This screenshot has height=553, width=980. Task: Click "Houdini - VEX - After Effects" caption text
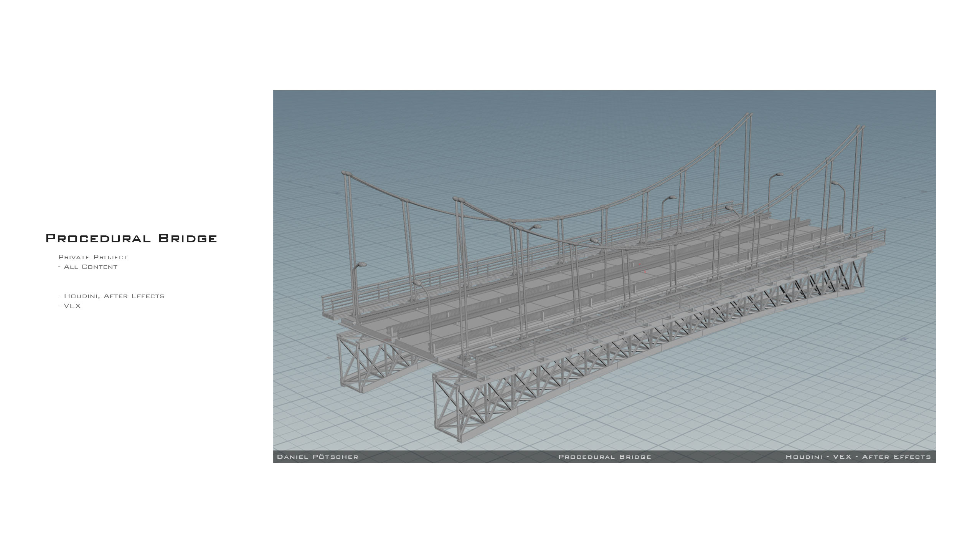pos(858,457)
